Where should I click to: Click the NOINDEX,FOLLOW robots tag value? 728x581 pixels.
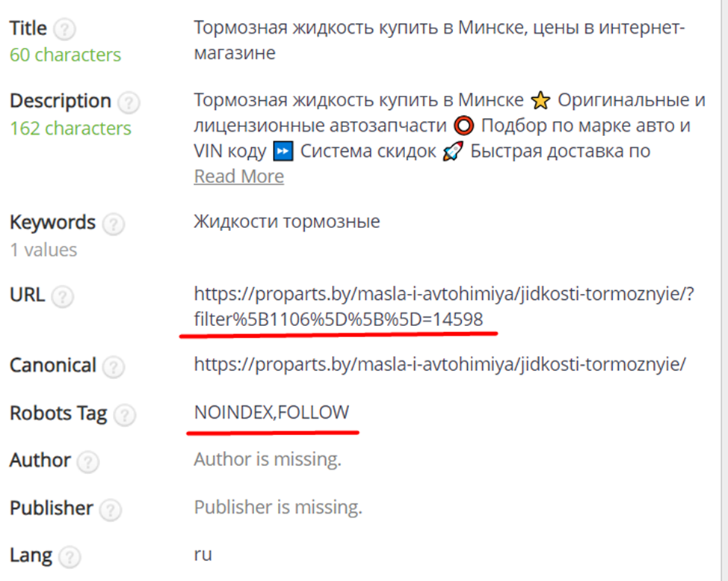tap(271, 412)
